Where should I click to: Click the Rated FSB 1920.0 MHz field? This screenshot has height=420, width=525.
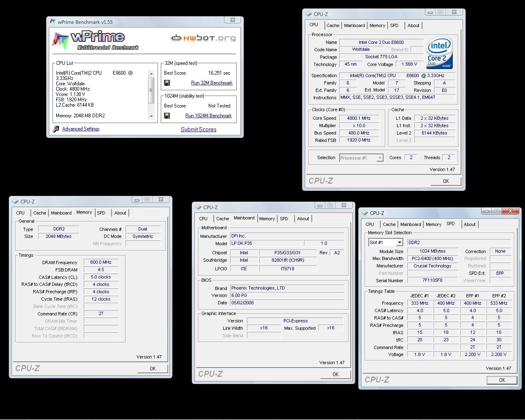click(359, 140)
